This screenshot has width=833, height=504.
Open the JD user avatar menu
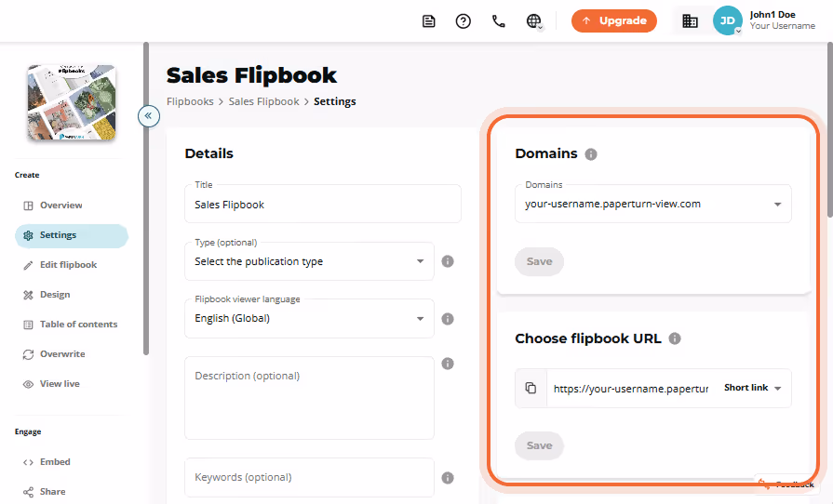727,20
